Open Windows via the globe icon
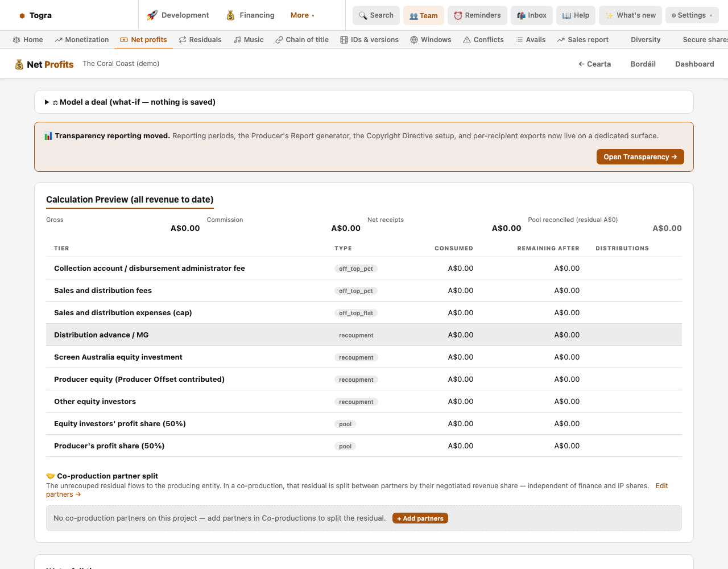The width and height of the screenshot is (728, 569). [414, 40]
